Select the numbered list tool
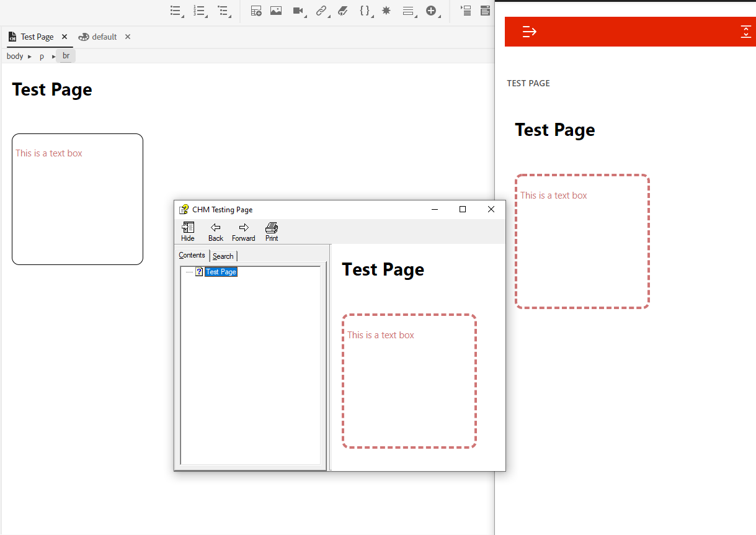The width and height of the screenshot is (756, 535). [x=198, y=11]
